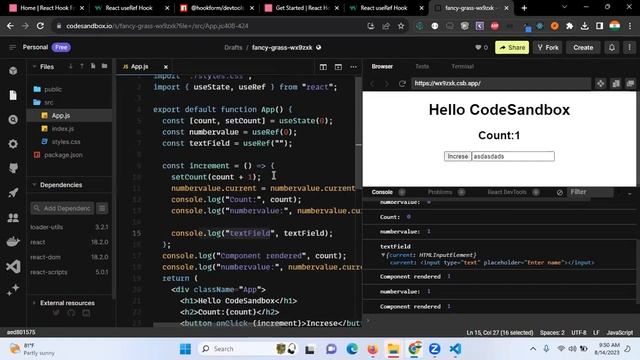Collapse the Files section
This screenshot has width=640, height=360.
tap(34, 67)
